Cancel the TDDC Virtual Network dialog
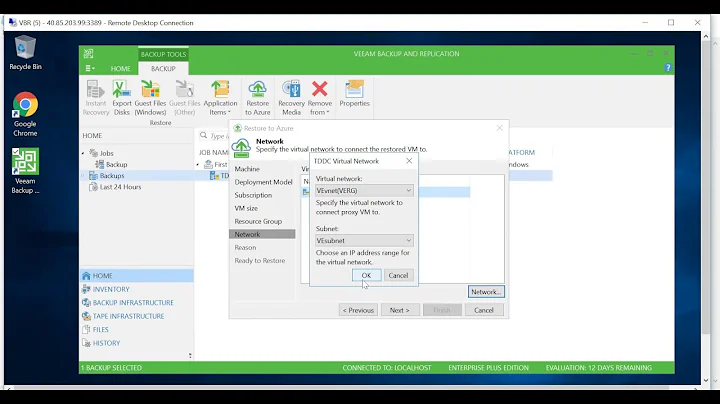The height and width of the screenshot is (404, 720). (398, 275)
